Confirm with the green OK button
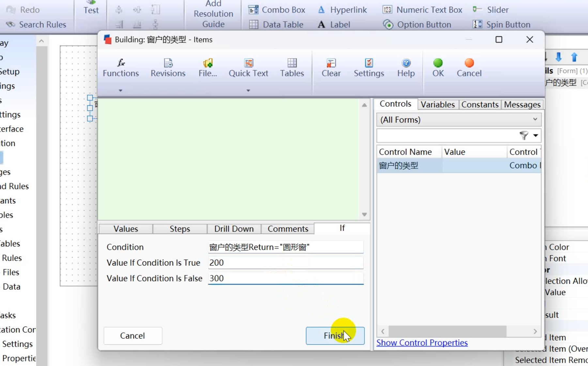This screenshot has width=588, height=366. pyautogui.click(x=438, y=68)
